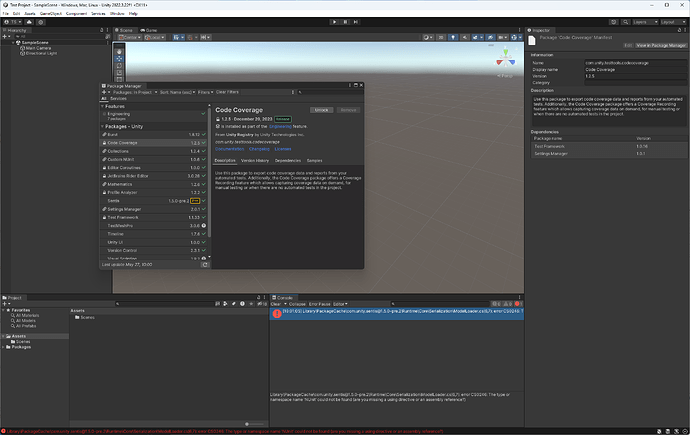The width and height of the screenshot is (690, 435).
Task: Toggle Error Pause in Console
Action: (319, 304)
